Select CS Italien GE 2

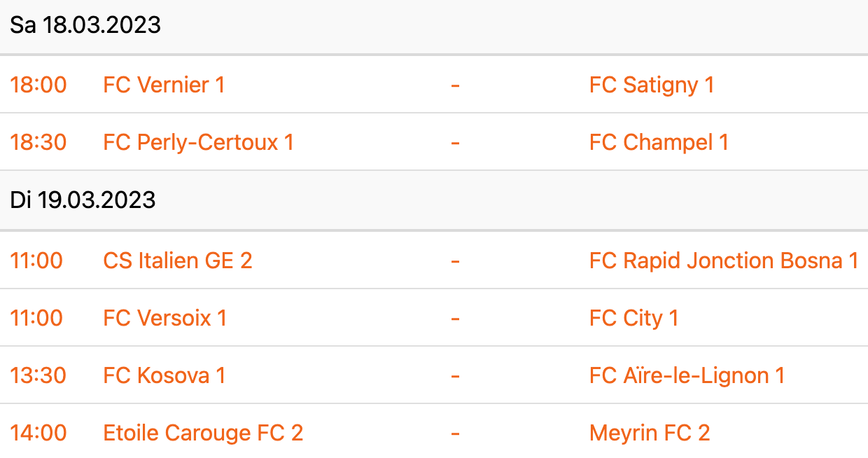(x=178, y=261)
